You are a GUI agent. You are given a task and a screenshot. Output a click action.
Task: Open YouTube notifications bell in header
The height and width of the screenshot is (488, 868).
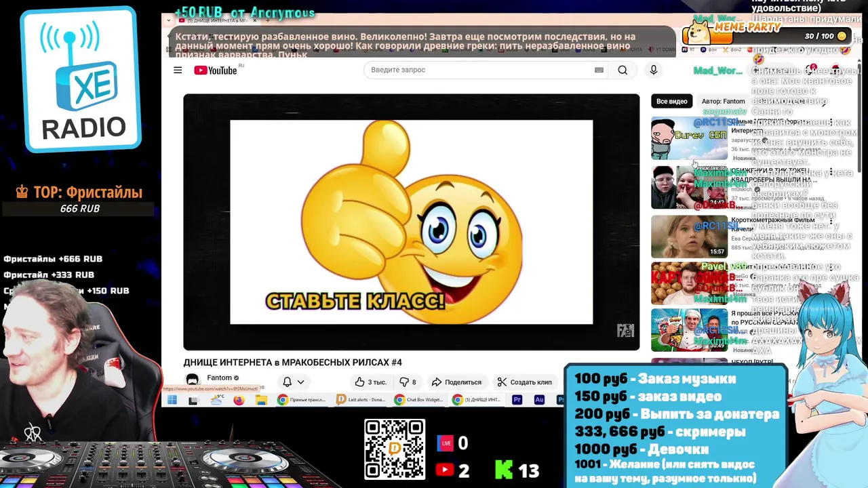click(x=811, y=70)
